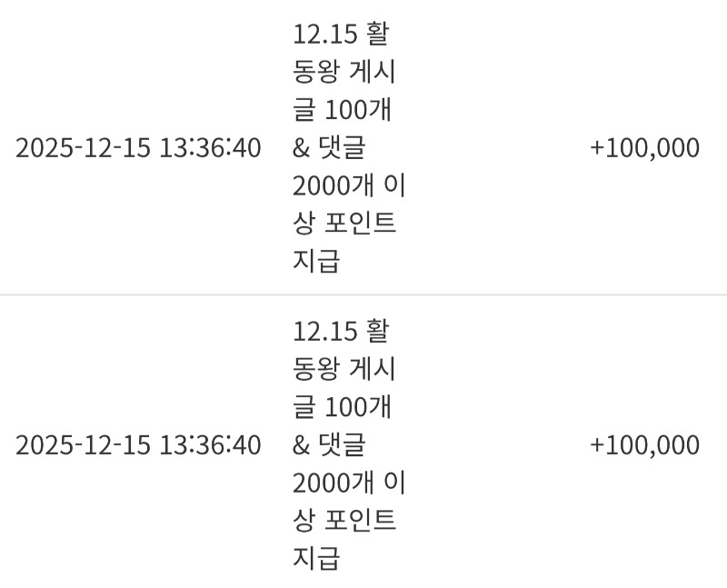Select the "상 포인트" line in the top row
The image size is (727, 588).
tap(344, 224)
